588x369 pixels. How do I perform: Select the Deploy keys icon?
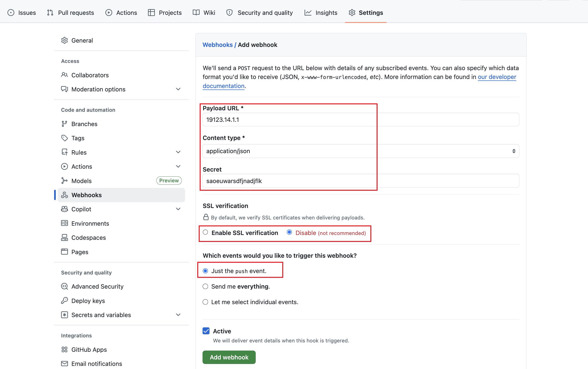click(x=64, y=300)
